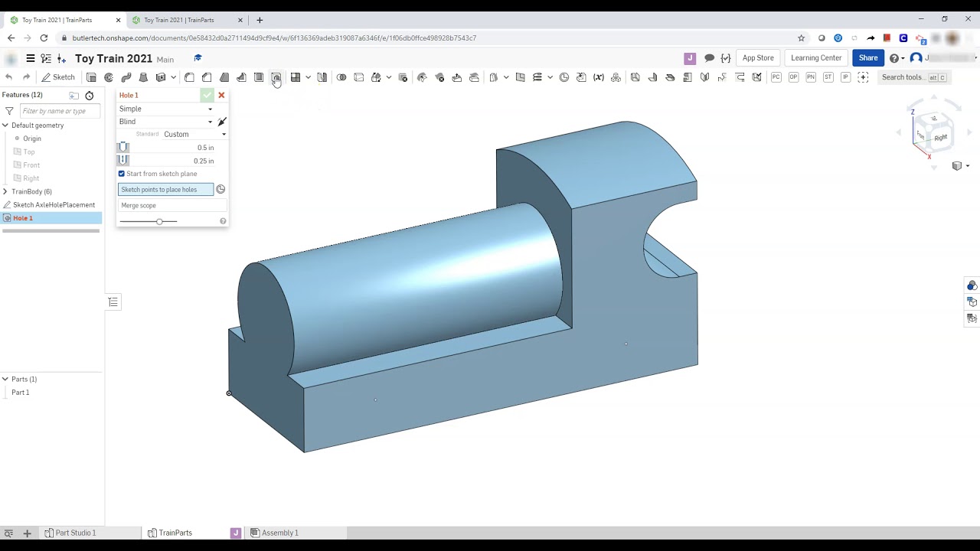Switch to second Toy Train 2021 browser tab
The image size is (980, 551).
coord(188,20)
